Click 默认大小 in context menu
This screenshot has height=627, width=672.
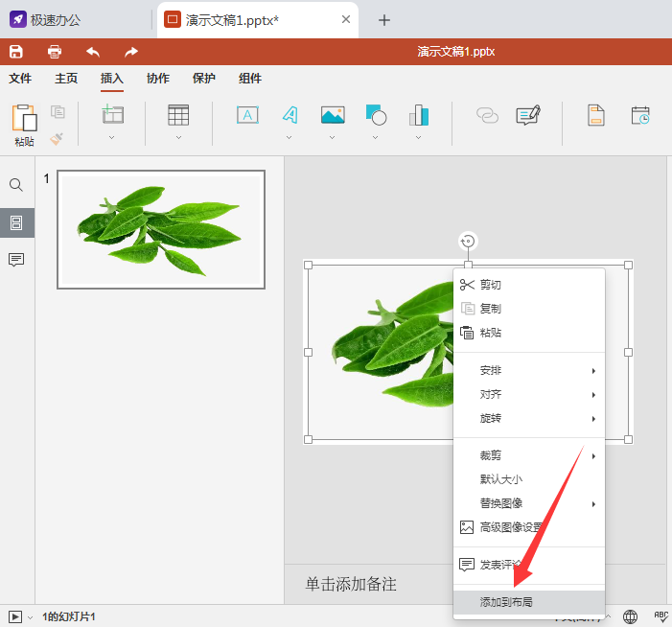pos(501,479)
